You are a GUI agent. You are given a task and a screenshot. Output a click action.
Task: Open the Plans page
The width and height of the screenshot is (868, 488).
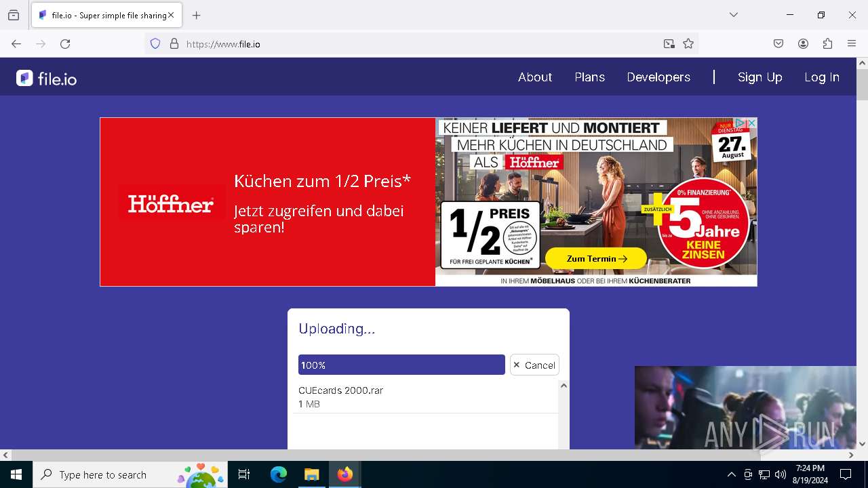589,77
